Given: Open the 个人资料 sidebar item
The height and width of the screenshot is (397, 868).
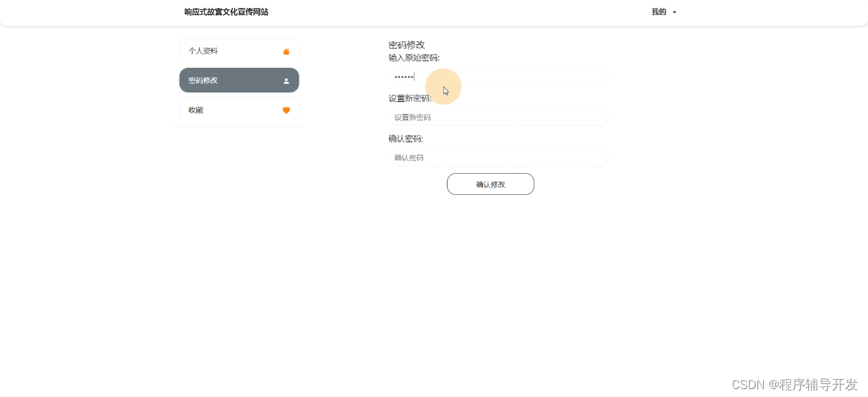Looking at the screenshot, I should click(x=239, y=51).
